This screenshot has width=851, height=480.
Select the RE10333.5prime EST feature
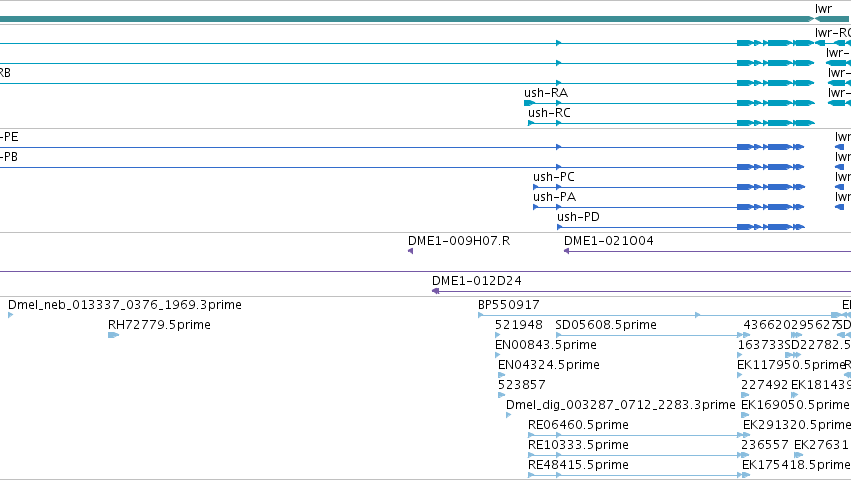point(638,456)
